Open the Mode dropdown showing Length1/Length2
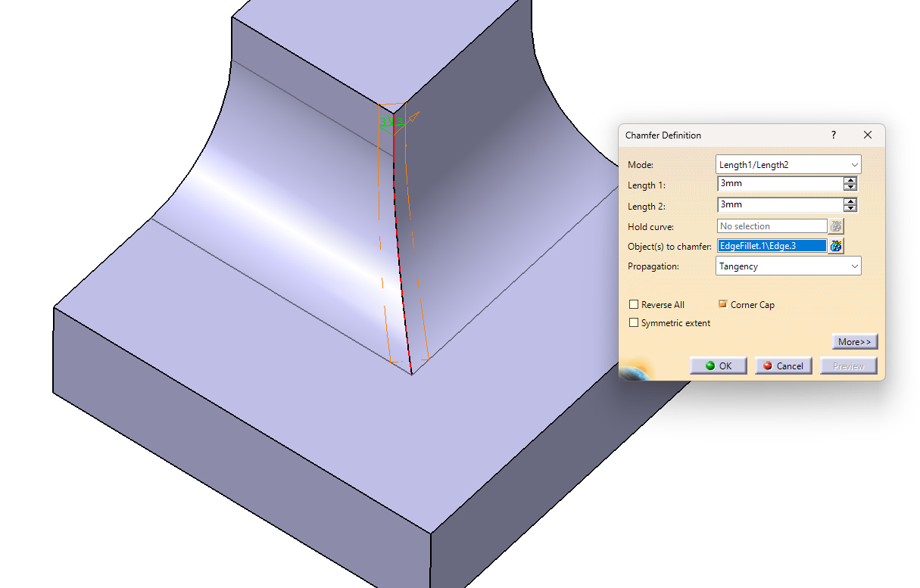The width and height of the screenshot is (920, 588). (788, 164)
